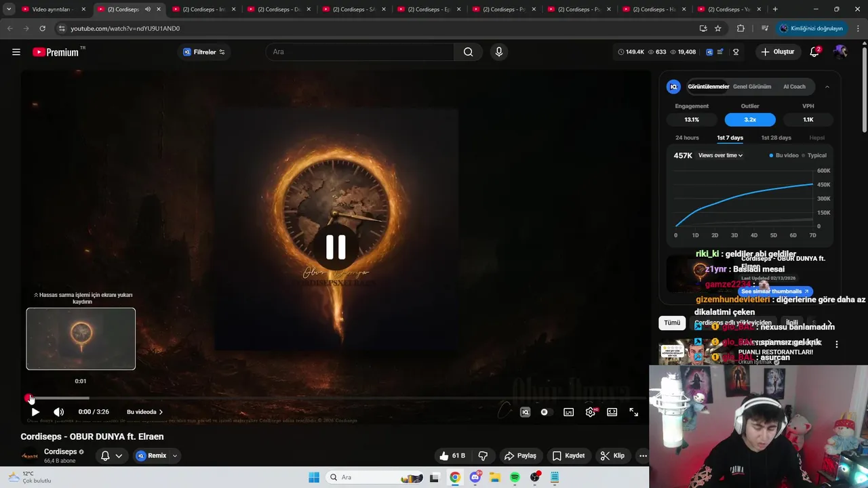Open tab search dropdown arrow

click(9, 9)
